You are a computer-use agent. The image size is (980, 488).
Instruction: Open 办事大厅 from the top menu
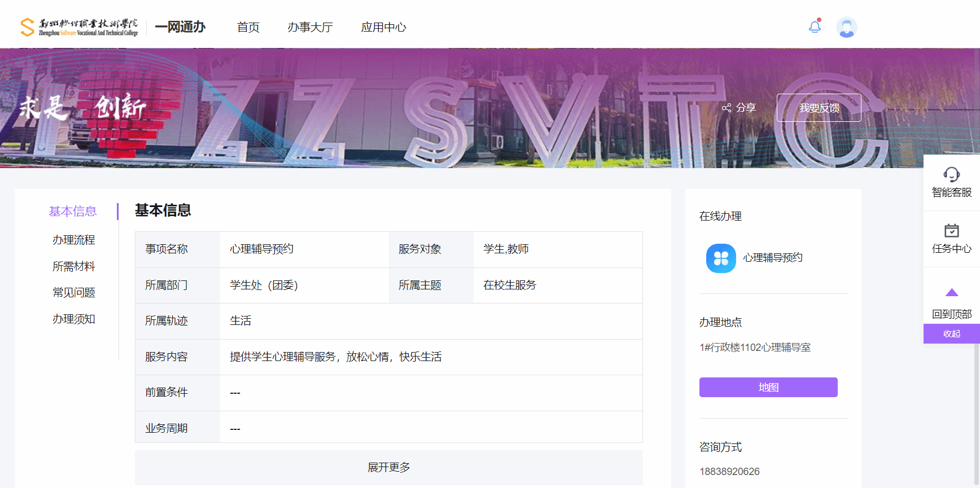coord(310,27)
